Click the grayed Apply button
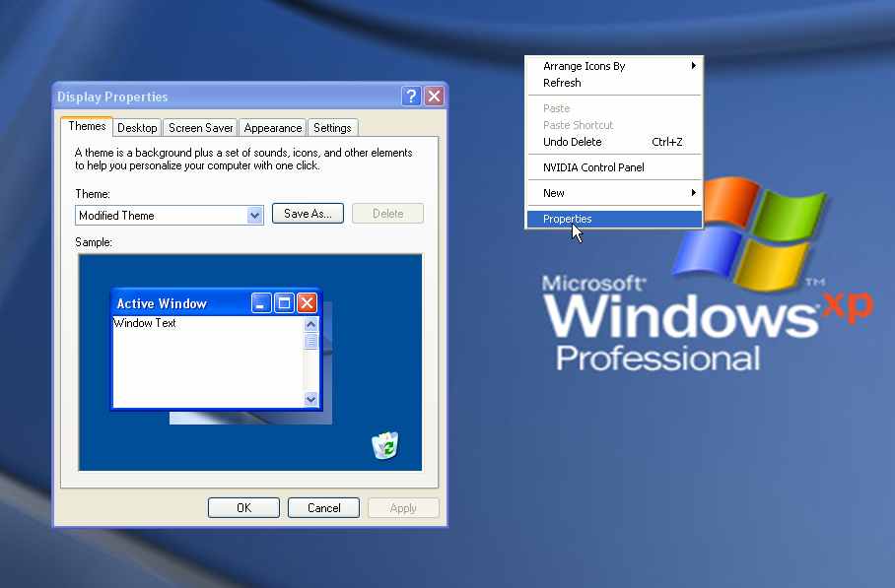The width and height of the screenshot is (895, 588). 403,507
